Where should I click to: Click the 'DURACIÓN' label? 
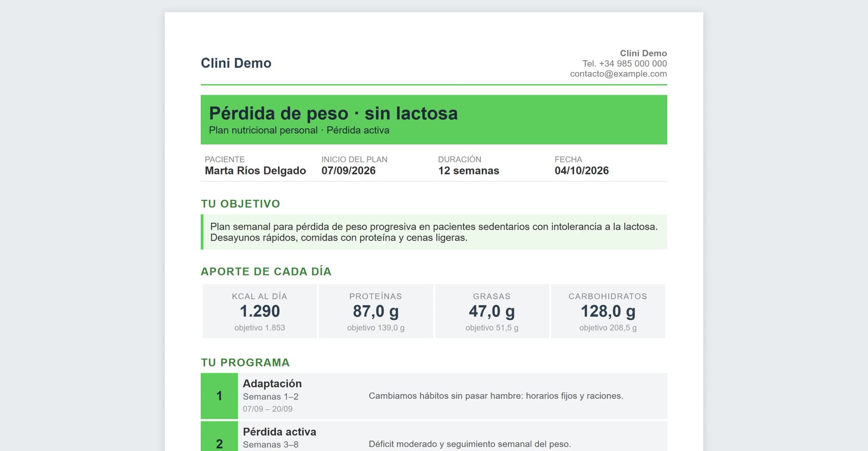tap(459, 159)
